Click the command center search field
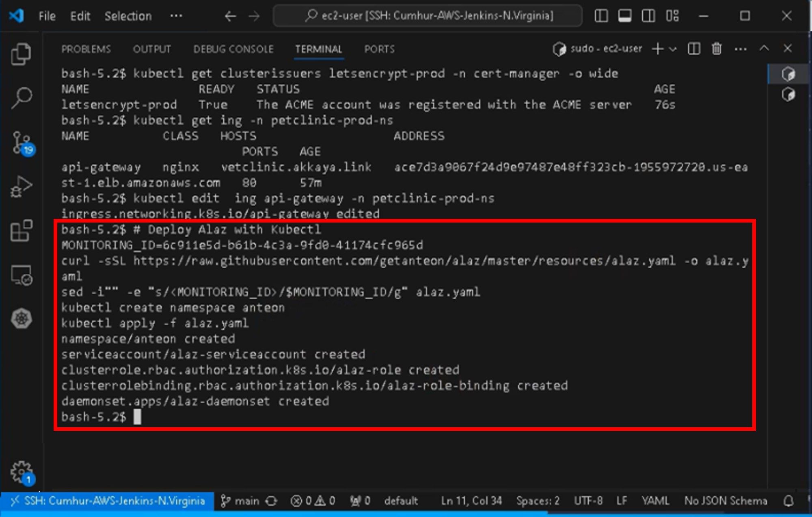 [428, 16]
